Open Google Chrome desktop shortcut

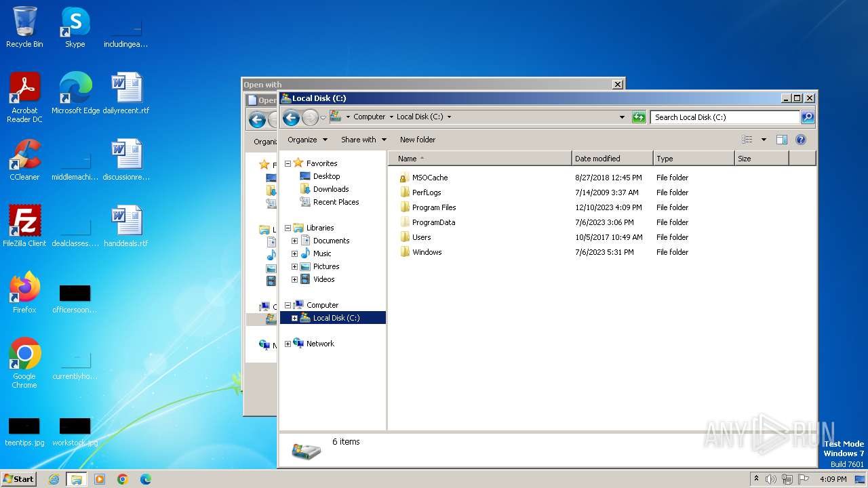click(24, 363)
